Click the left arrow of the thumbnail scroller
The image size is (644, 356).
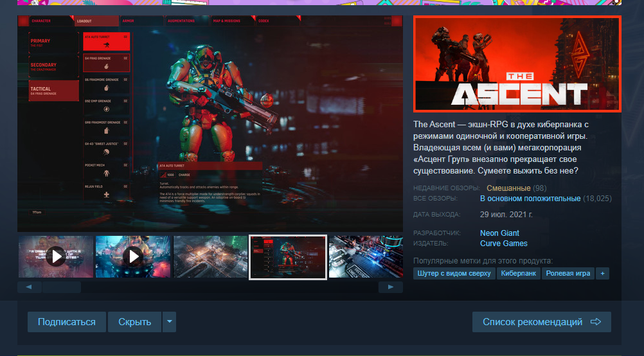[x=29, y=287]
